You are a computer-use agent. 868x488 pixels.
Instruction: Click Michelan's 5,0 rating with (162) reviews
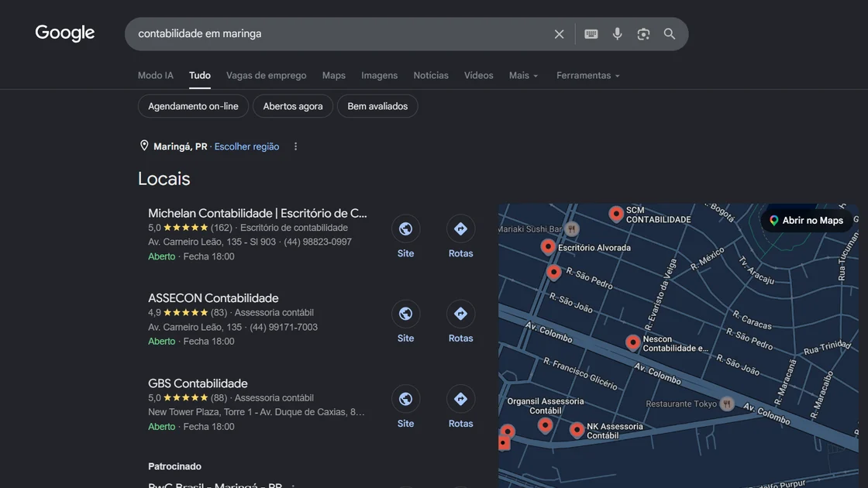coord(190,228)
